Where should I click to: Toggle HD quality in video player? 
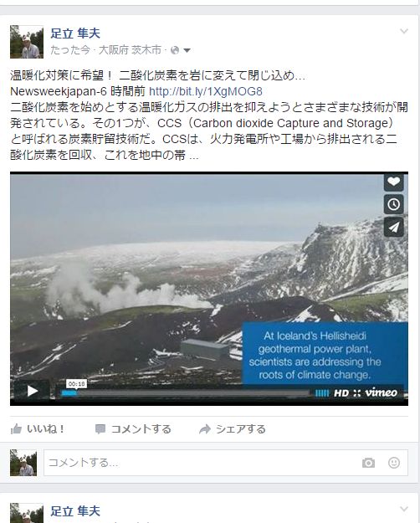click(341, 393)
